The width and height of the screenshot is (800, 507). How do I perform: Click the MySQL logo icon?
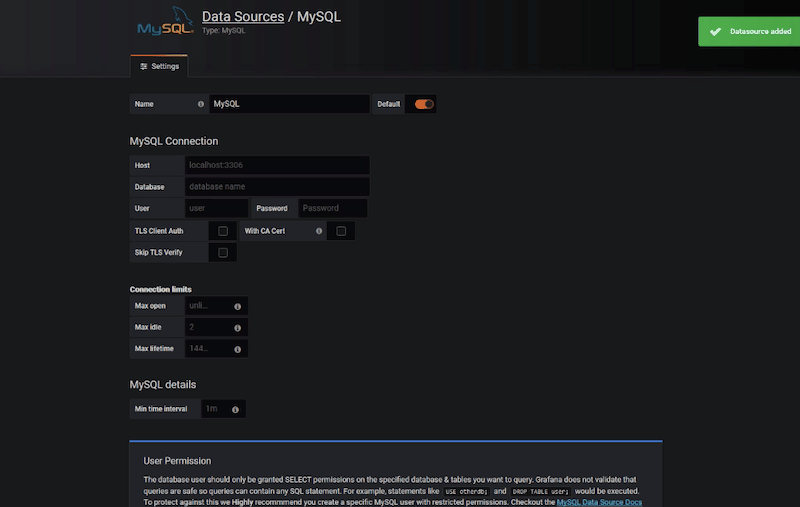(x=165, y=22)
